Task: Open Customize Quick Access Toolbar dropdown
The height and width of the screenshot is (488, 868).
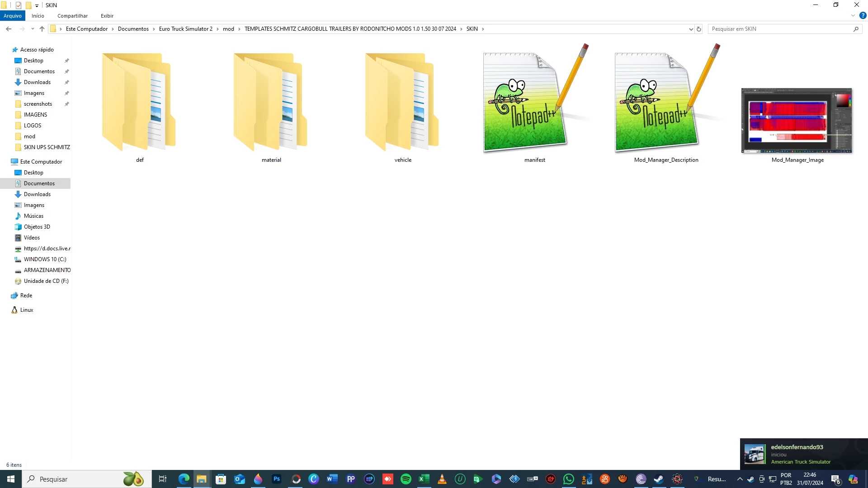Action: click(x=37, y=5)
